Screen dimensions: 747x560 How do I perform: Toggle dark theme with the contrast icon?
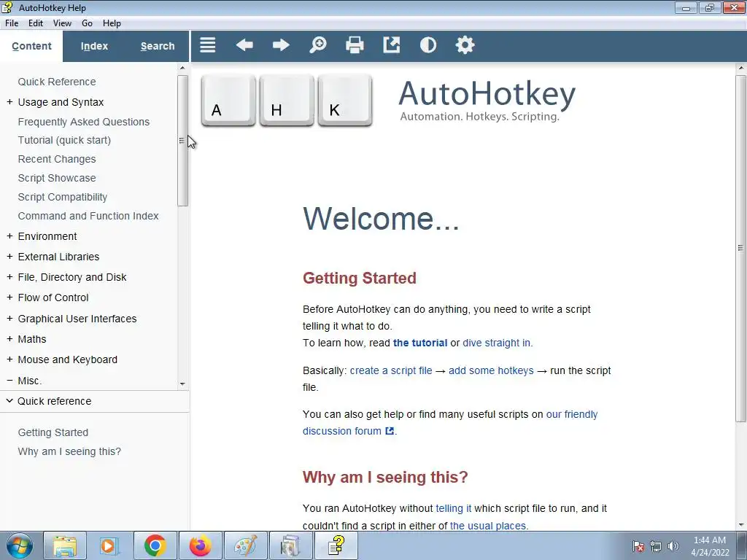[x=427, y=45]
